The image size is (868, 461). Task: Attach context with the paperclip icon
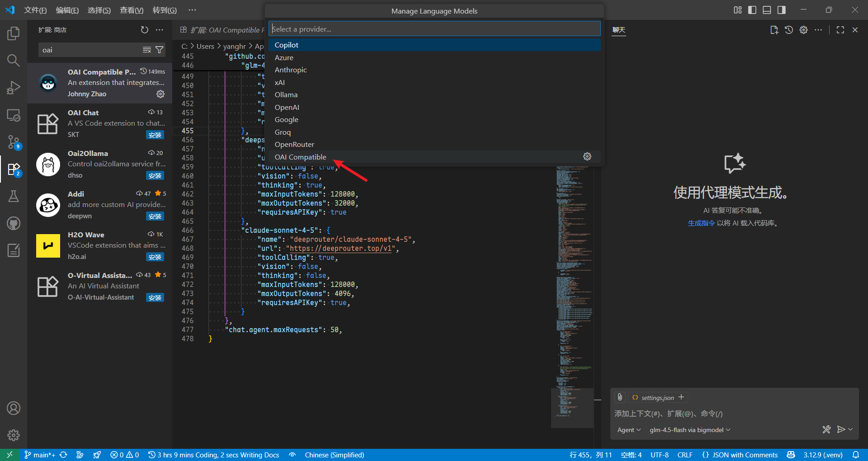pos(620,397)
